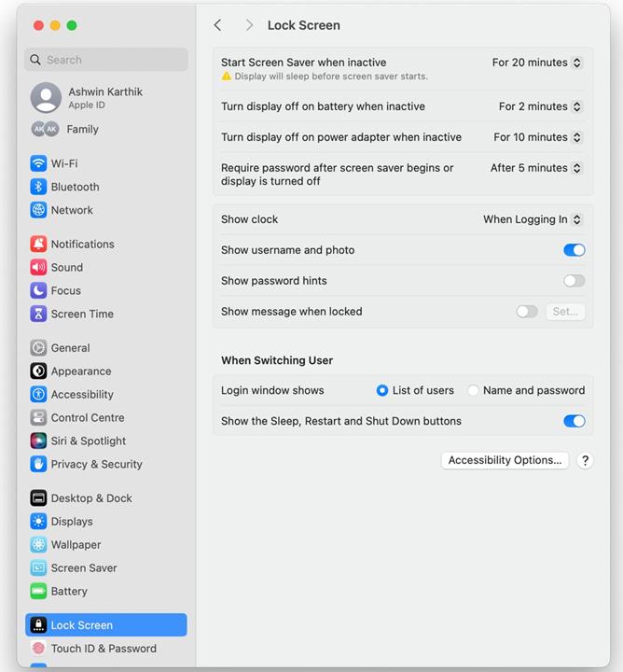Click the General gear icon

[38, 347]
